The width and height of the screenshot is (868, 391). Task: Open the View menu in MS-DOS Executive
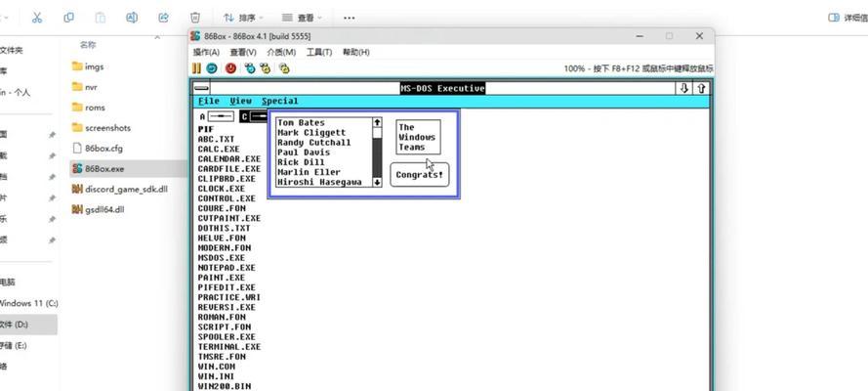coord(241,101)
